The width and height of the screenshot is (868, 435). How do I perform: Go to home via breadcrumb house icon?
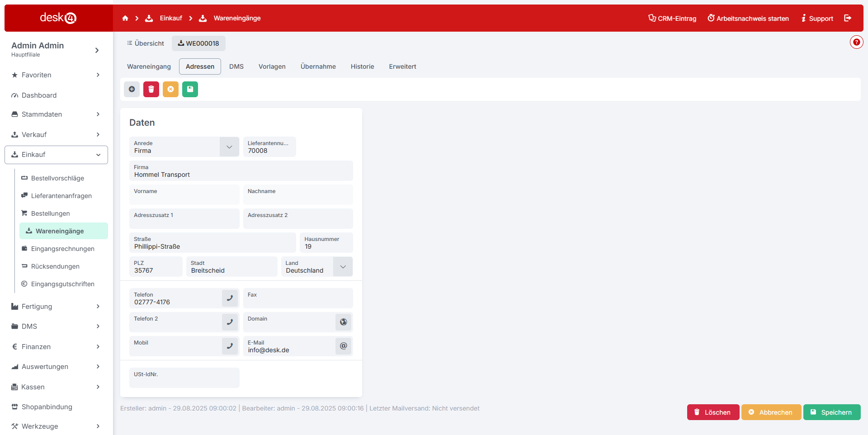pos(125,18)
